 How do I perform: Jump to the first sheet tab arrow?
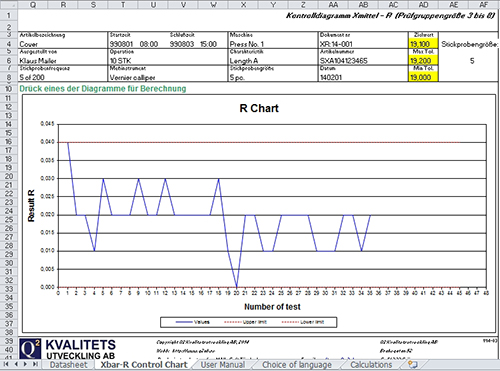tap(6, 364)
